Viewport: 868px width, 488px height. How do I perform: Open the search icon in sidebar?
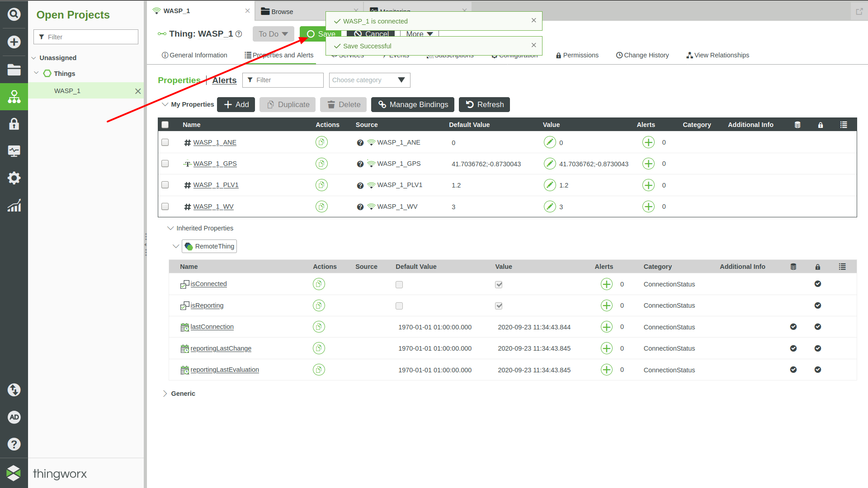coord(14,14)
